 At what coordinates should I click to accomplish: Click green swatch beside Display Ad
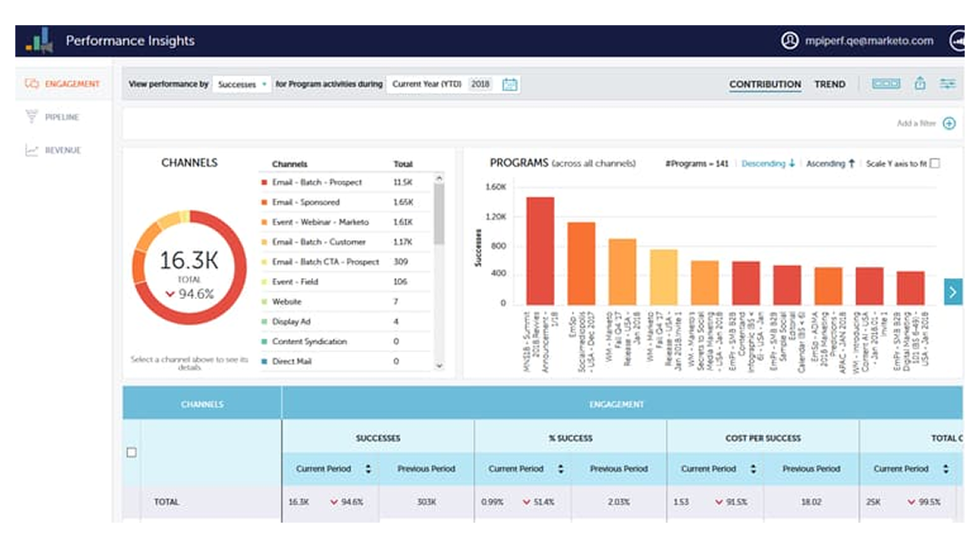point(263,322)
